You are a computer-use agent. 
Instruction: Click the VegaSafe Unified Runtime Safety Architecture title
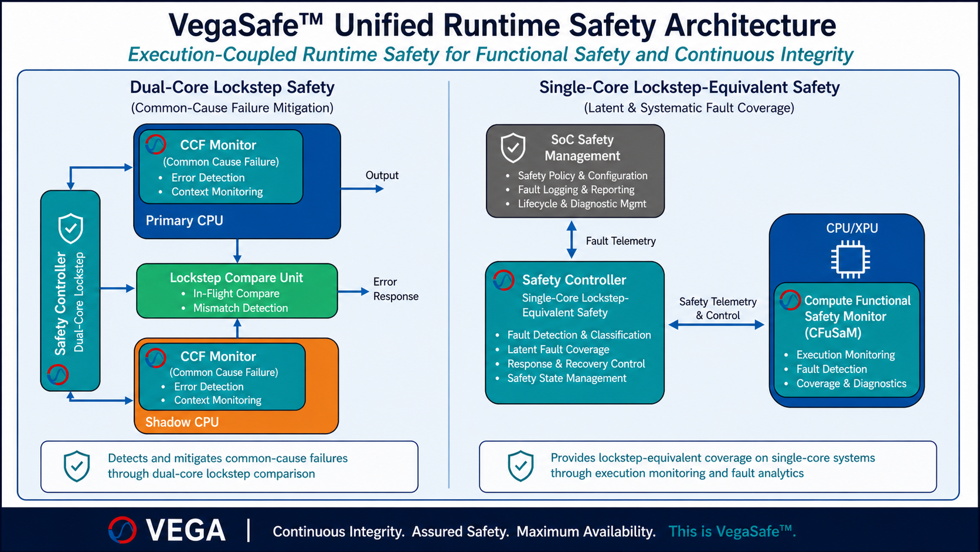coord(502,25)
